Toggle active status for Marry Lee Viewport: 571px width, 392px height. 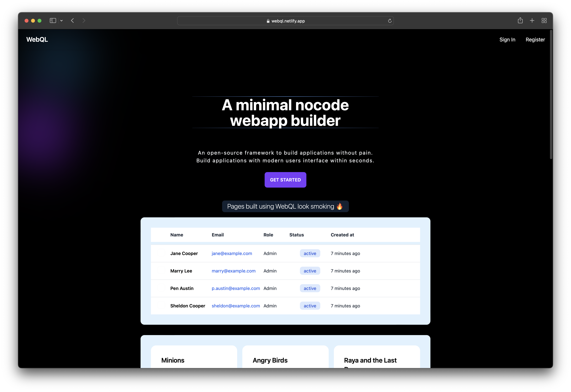click(309, 270)
